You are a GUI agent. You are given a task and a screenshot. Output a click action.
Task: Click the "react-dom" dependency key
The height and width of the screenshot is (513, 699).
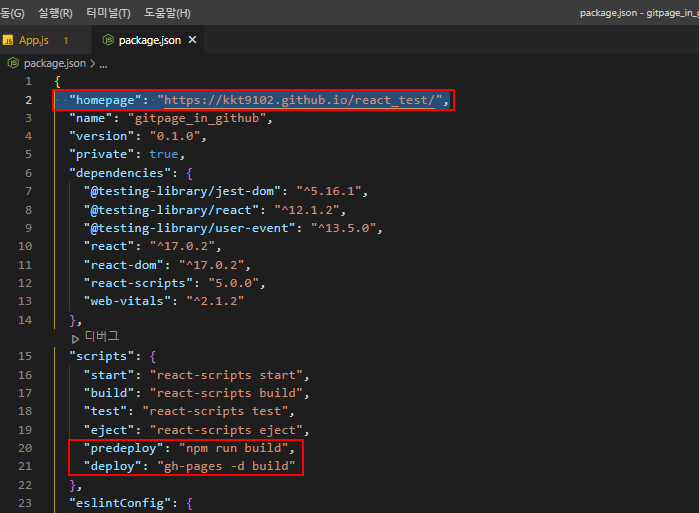pyautogui.click(x=123, y=265)
